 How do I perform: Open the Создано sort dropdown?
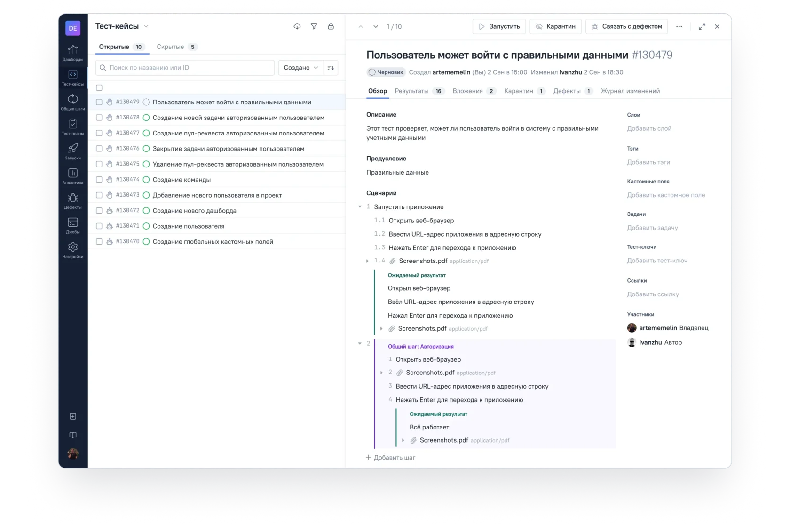click(x=301, y=68)
